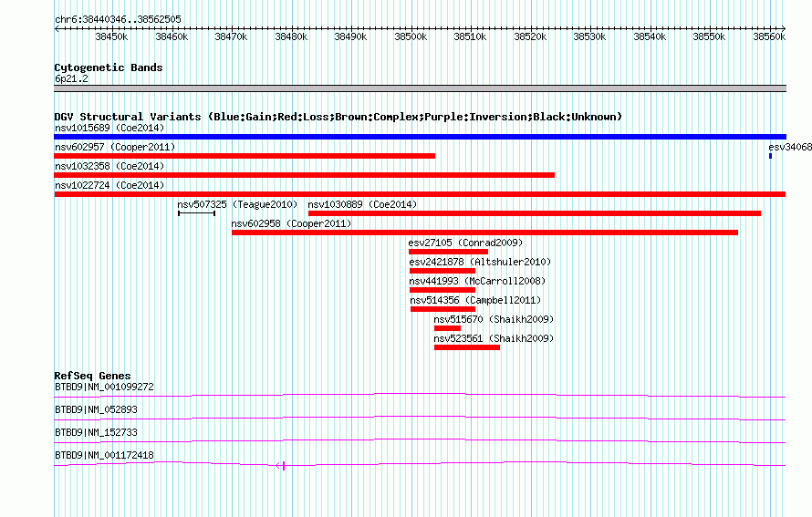This screenshot has width=812, height=517.
Task: Open the esv27105 (Conrad2009) variant label
Action: click(465, 243)
